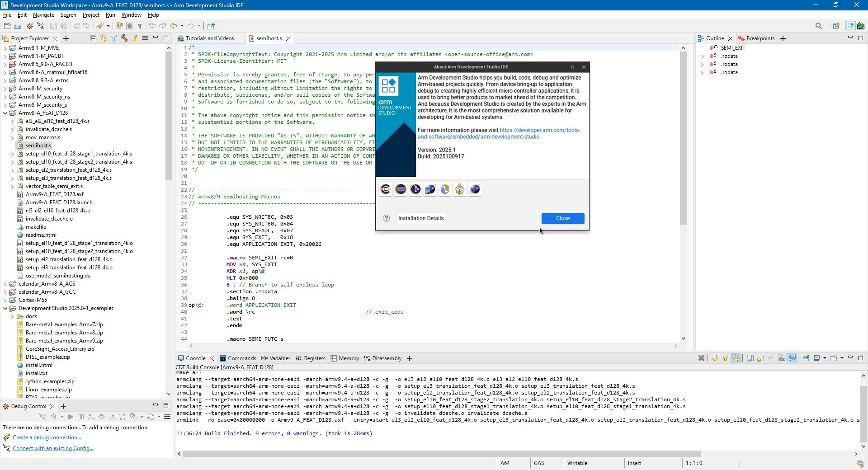
Task: Toggle Link with Editor in Project Explorer
Action: (x=104, y=39)
